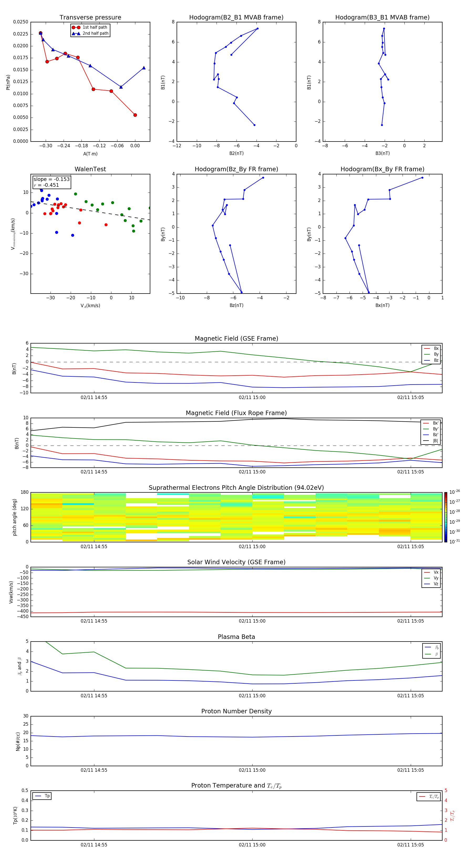Click the "Hodogram(Bx_By FR frame)" title

382,169
